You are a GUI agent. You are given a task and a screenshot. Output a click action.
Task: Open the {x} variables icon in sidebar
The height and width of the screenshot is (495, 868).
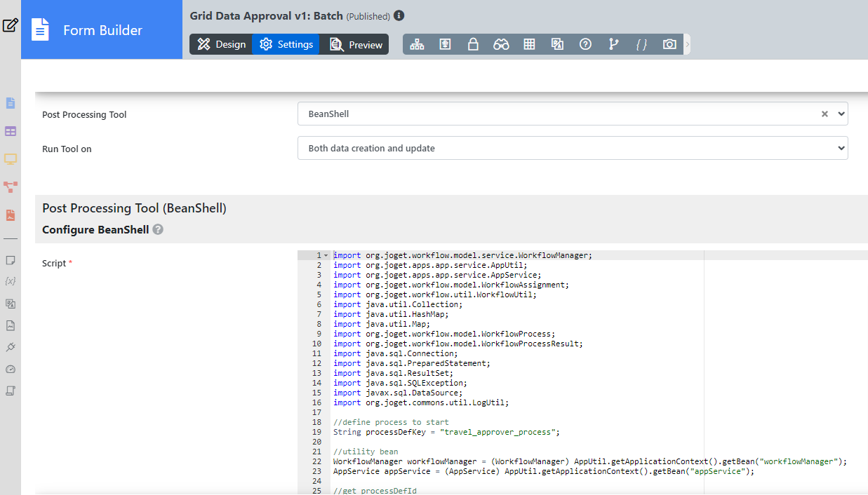11,281
